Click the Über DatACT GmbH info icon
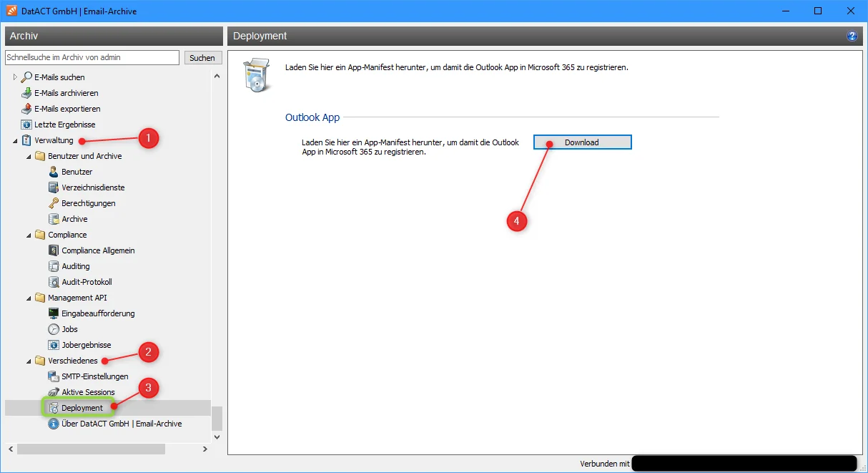This screenshot has width=868, height=473. tap(54, 424)
